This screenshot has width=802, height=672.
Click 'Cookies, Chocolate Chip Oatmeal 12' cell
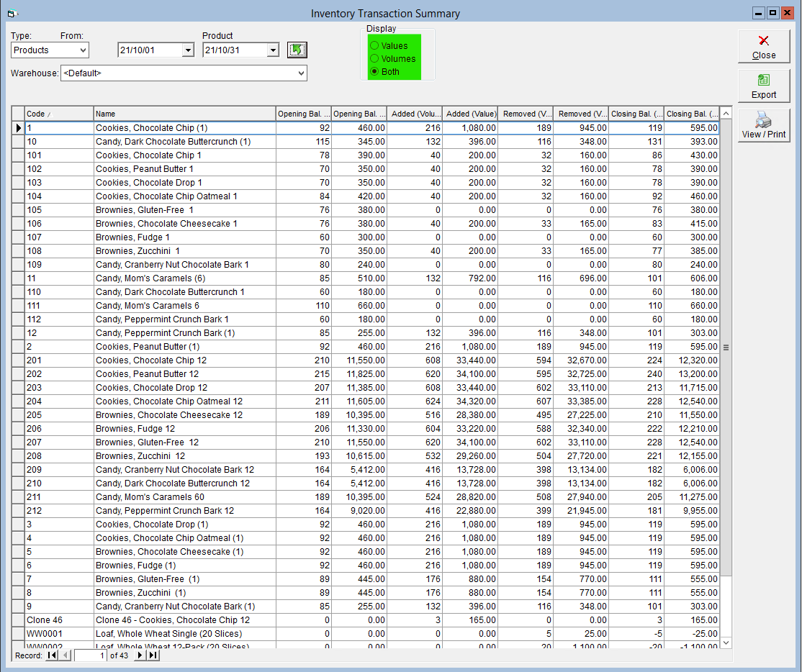point(184,401)
